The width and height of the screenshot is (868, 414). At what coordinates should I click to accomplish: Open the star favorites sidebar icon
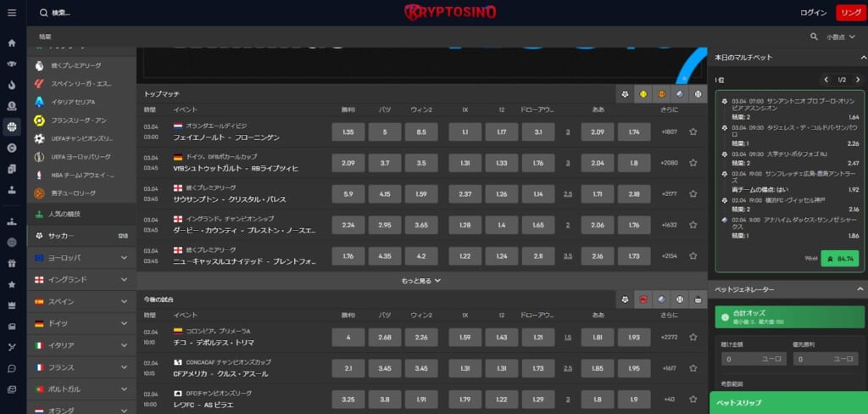point(12,284)
